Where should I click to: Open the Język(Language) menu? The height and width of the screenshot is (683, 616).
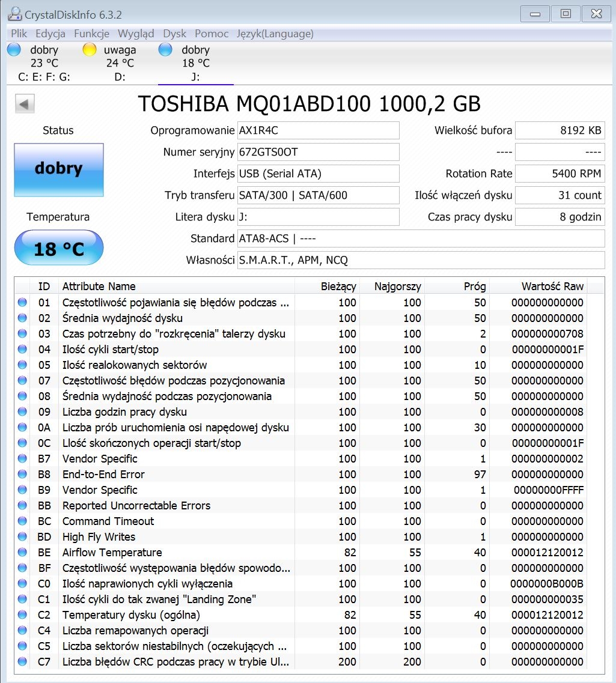point(275,34)
